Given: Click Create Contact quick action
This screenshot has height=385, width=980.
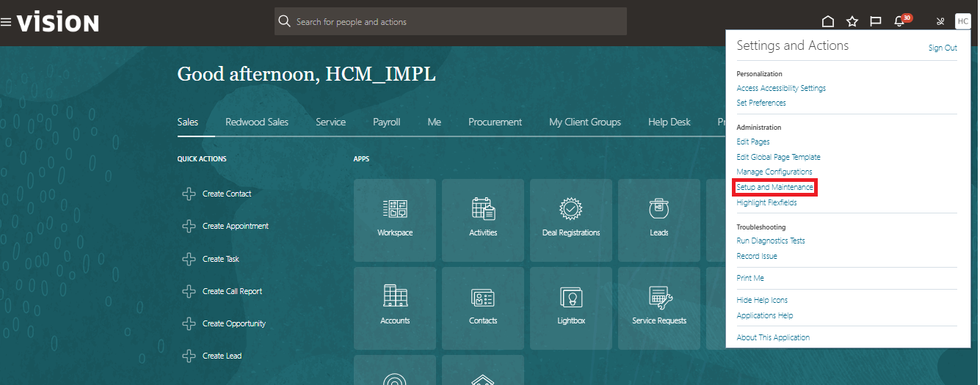Looking at the screenshot, I should point(226,194).
